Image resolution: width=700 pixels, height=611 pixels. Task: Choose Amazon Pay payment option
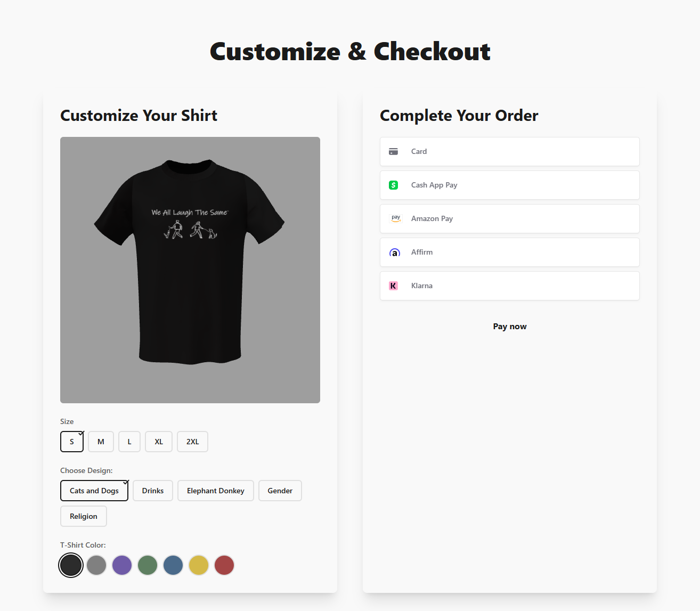pyautogui.click(x=509, y=218)
